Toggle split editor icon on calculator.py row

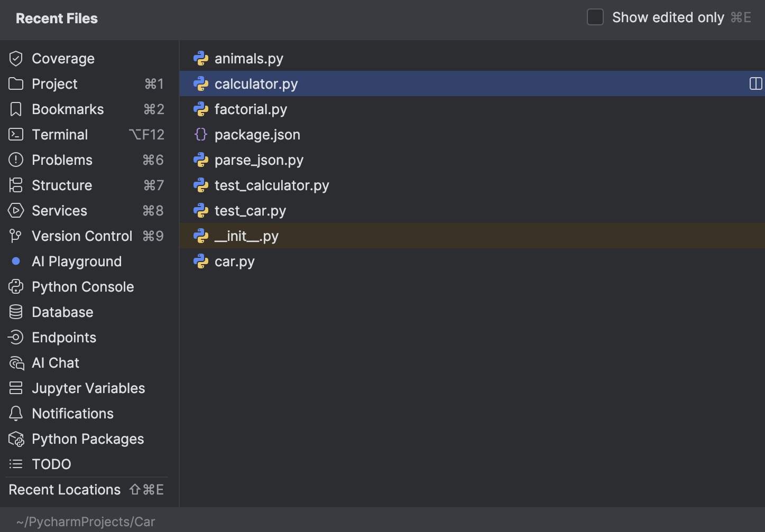tap(755, 83)
